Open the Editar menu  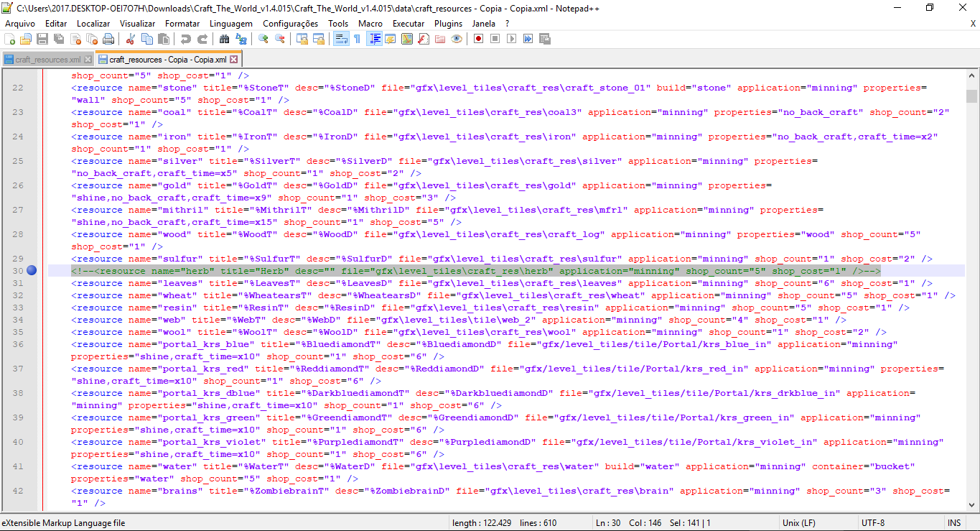[55, 24]
